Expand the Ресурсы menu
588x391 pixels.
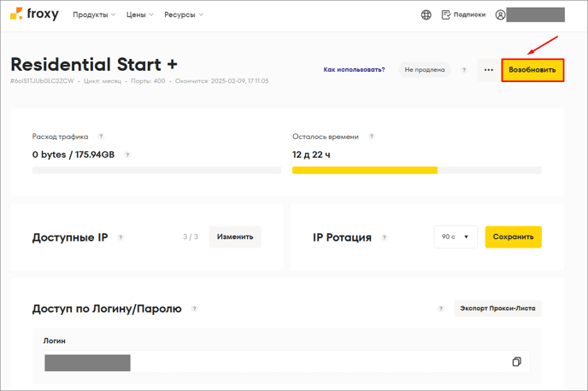[x=184, y=15]
